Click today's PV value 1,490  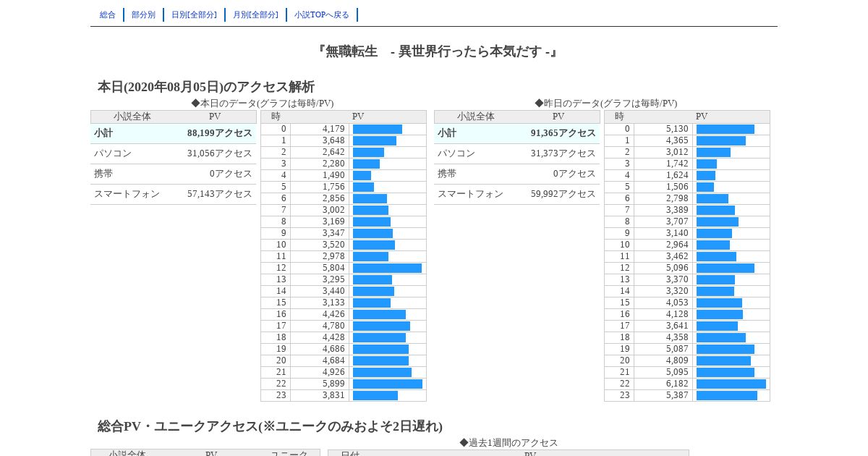click(x=333, y=175)
